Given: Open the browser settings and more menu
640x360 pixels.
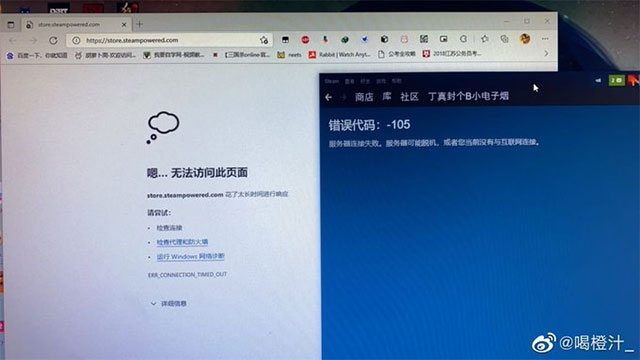Looking at the screenshot, I should [545, 39].
